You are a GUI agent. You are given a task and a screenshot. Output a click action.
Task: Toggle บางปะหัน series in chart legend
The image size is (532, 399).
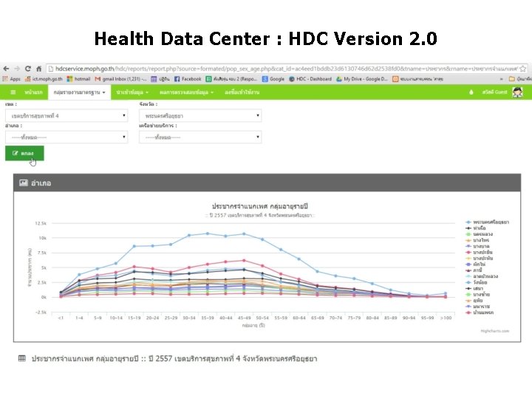click(479, 258)
